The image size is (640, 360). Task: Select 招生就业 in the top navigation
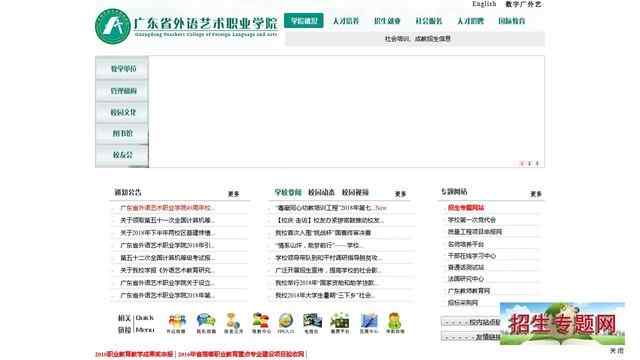click(x=387, y=21)
